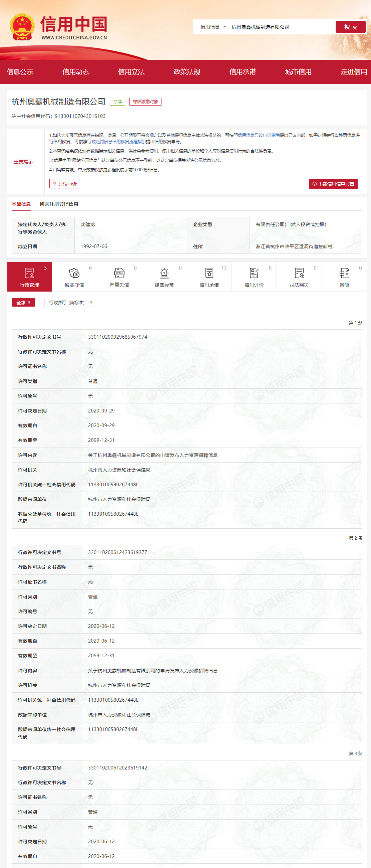Switch to the 海关注册登记信息 tab

pos(59,204)
